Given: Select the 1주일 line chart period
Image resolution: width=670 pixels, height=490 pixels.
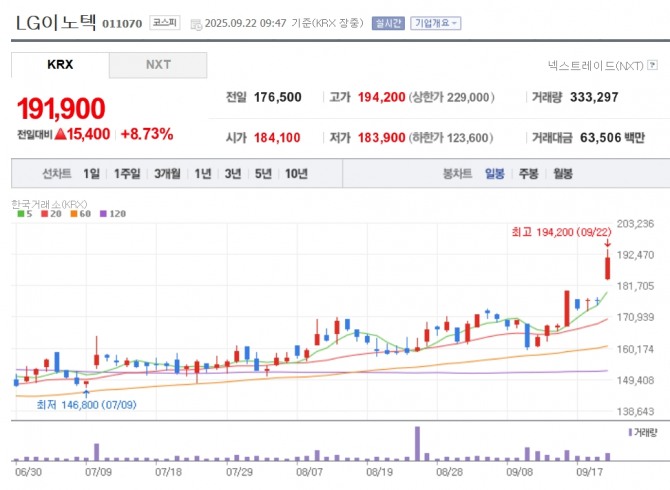Looking at the screenshot, I should tap(127, 174).
